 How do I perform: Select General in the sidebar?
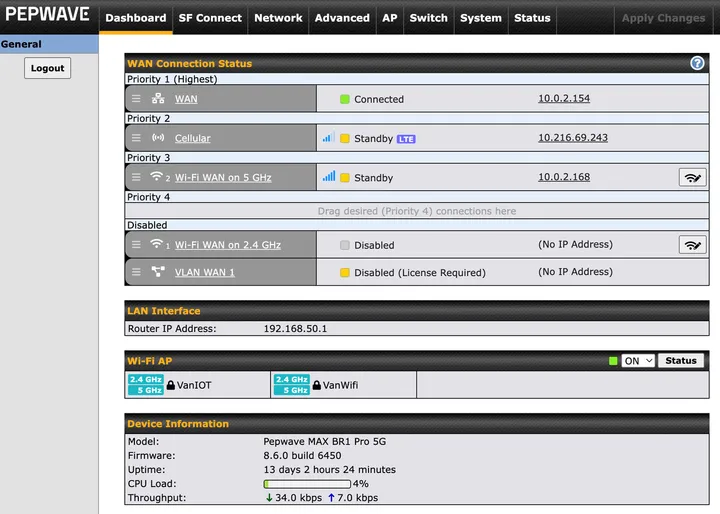coord(49,44)
